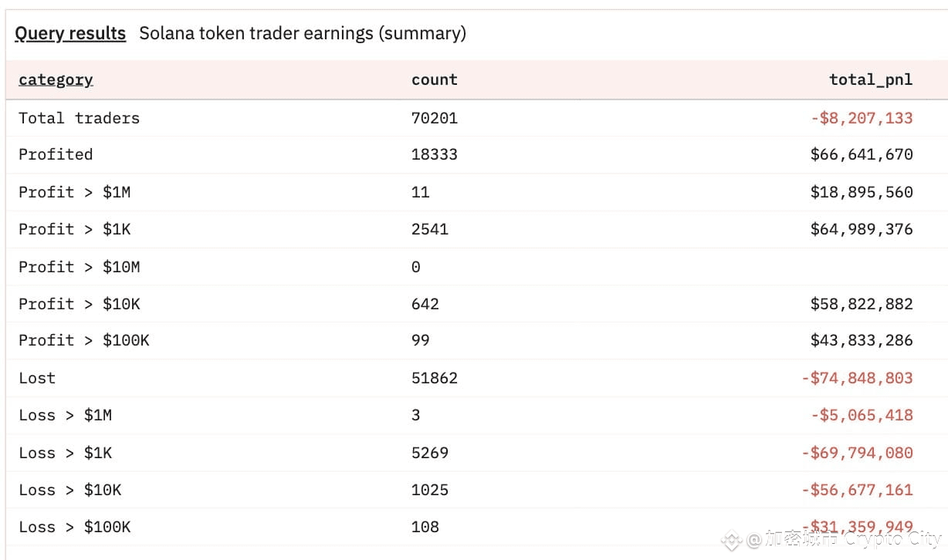The width and height of the screenshot is (948, 560).
Task: Select the Profit > $100K row label
Action: click(84, 340)
